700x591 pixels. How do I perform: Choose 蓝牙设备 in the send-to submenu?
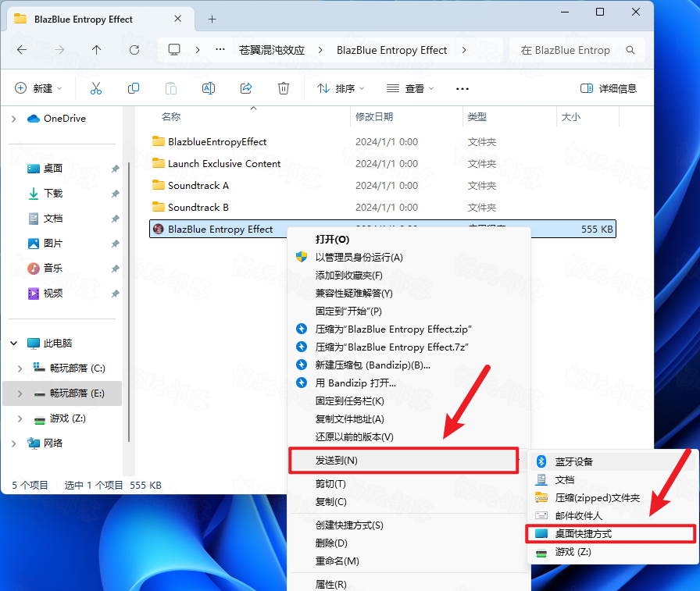[x=573, y=461]
